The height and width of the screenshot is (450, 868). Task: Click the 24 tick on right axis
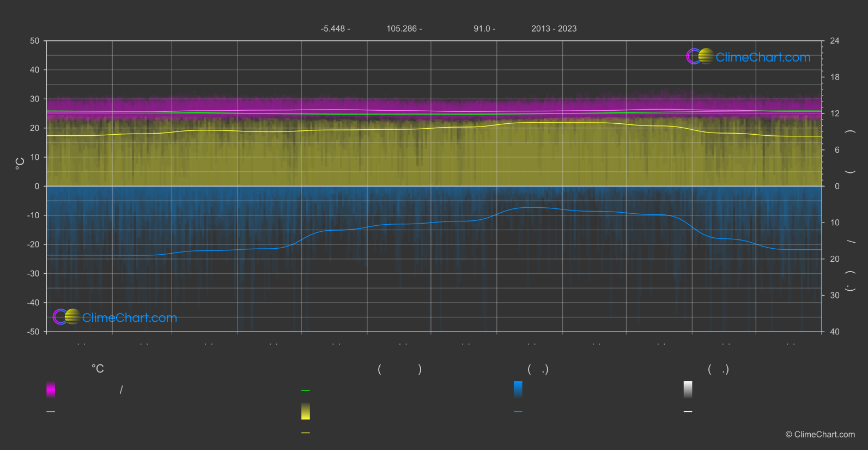(x=835, y=41)
